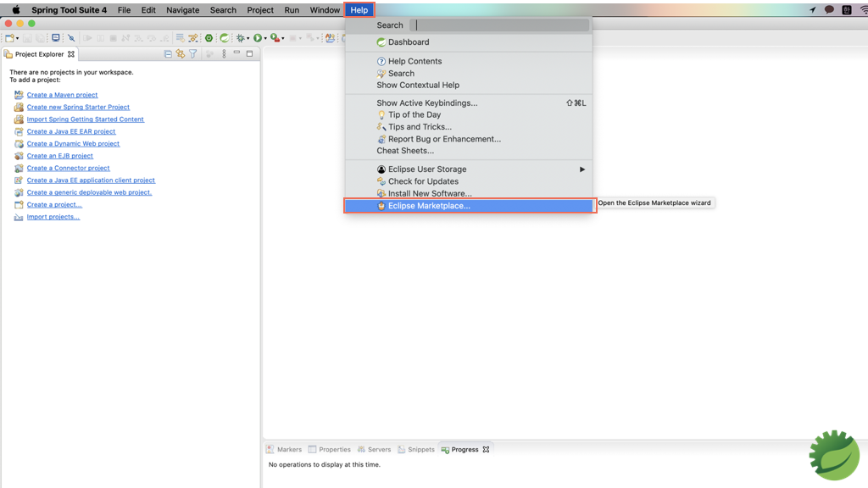Collapse all in Project Explorer
This screenshot has width=868, height=488.
(168, 53)
